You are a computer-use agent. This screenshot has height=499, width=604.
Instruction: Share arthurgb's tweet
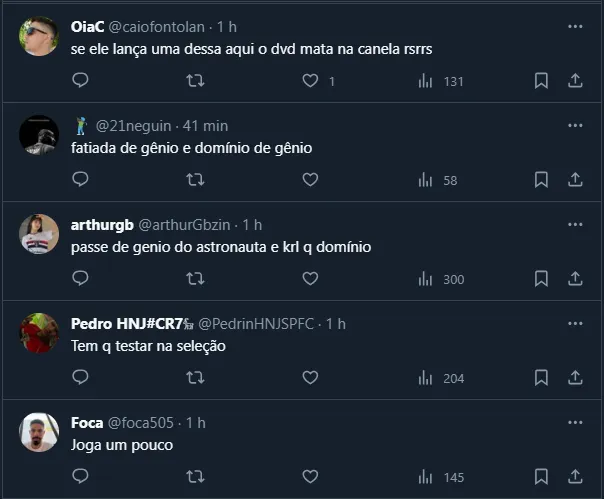(x=576, y=279)
